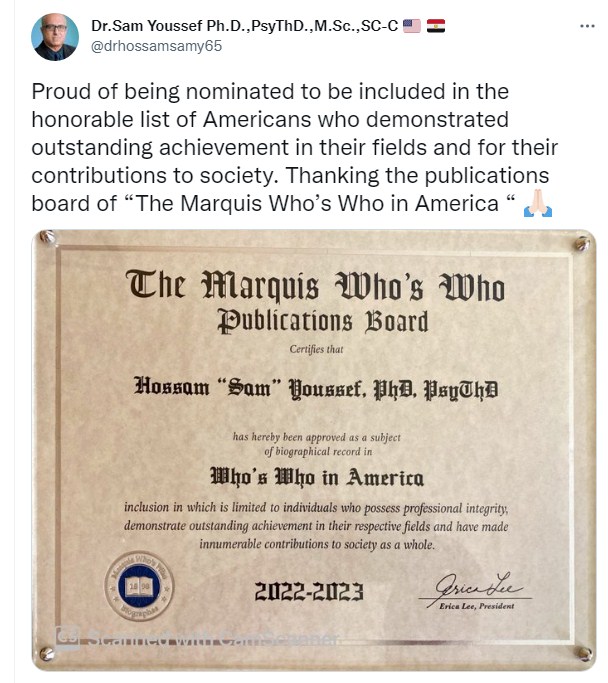Image resolution: width=608 pixels, height=683 pixels.
Task: Click the Egypt flag emoji
Action: (436, 26)
